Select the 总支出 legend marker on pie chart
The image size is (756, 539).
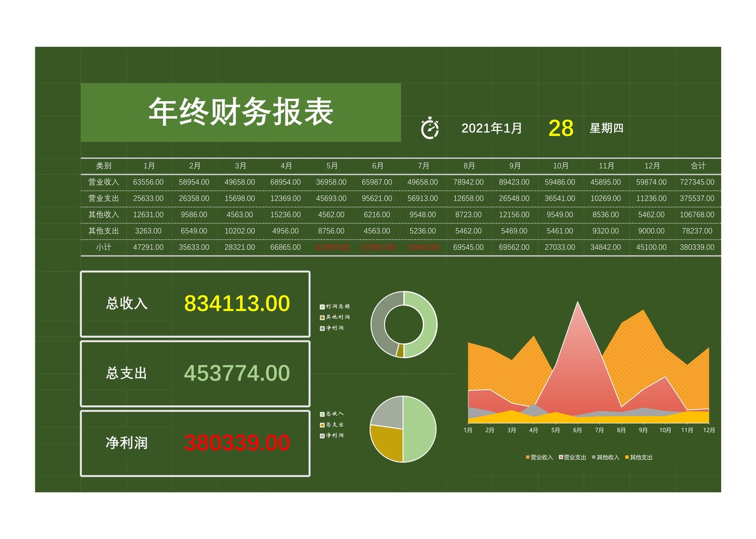pos(321,424)
